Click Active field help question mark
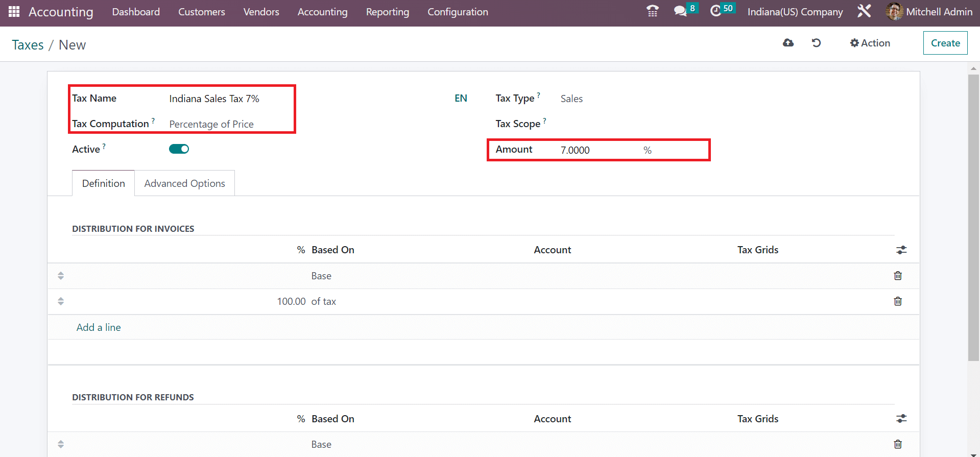The height and width of the screenshot is (457, 980). coord(104,147)
